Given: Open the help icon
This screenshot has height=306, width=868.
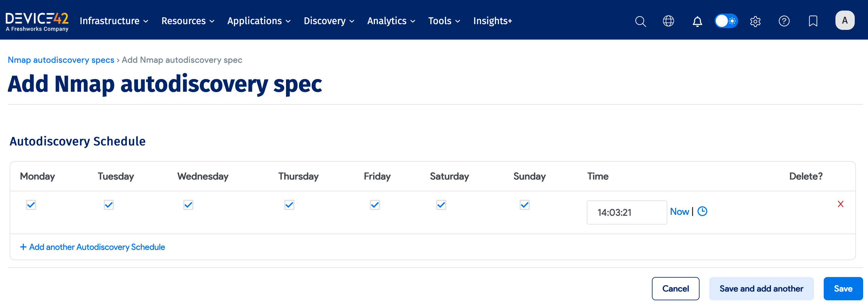Looking at the screenshot, I should [x=784, y=21].
